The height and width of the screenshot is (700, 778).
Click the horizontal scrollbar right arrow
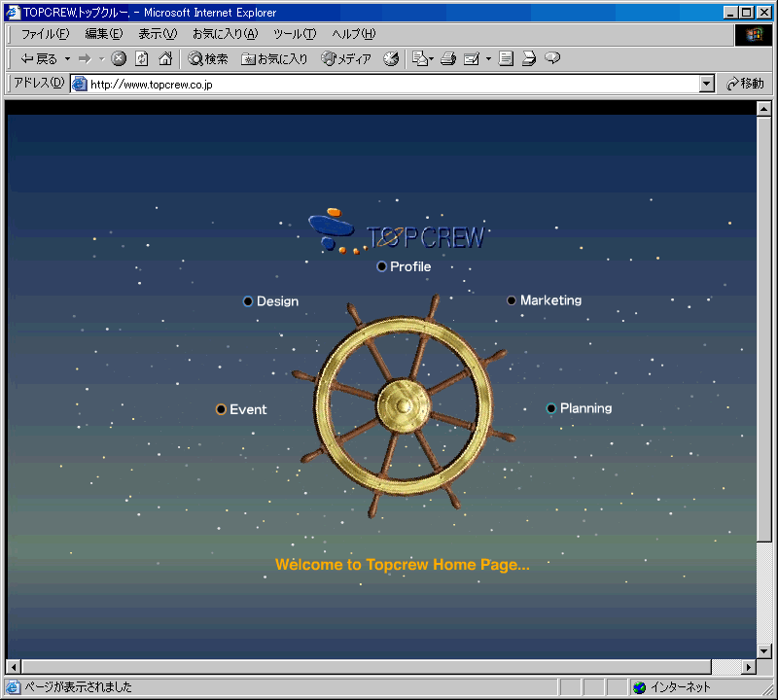click(749, 667)
